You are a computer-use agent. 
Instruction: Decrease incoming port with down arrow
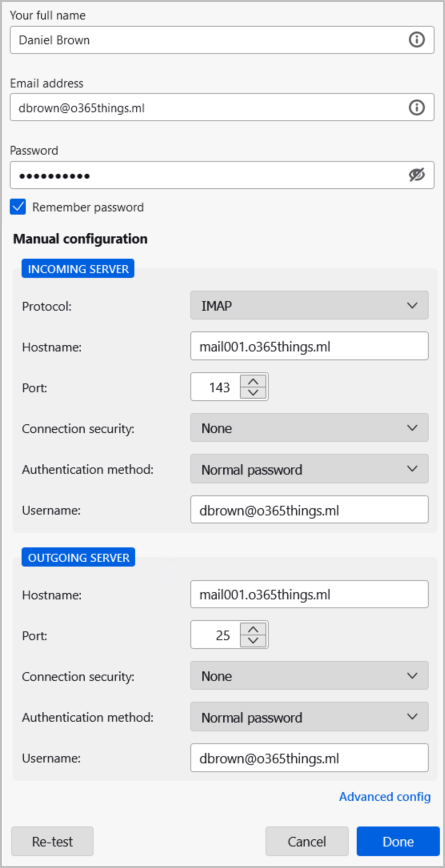point(253,392)
